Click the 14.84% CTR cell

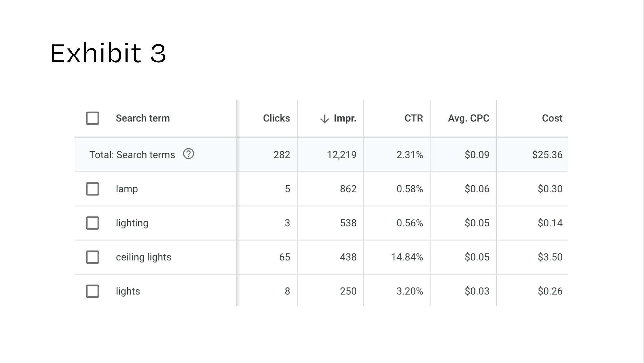pyautogui.click(x=407, y=257)
